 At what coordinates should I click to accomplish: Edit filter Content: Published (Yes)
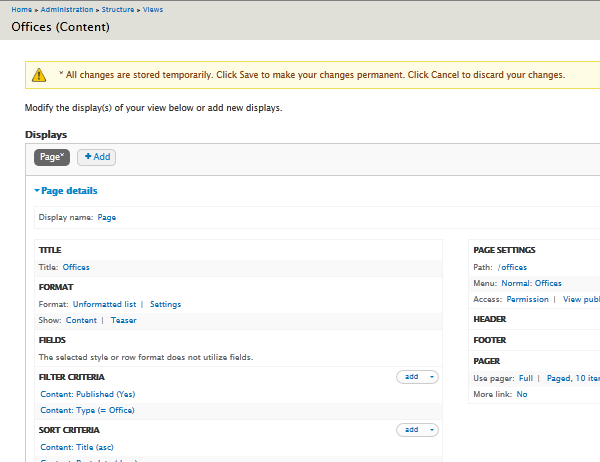pos(88,394)
